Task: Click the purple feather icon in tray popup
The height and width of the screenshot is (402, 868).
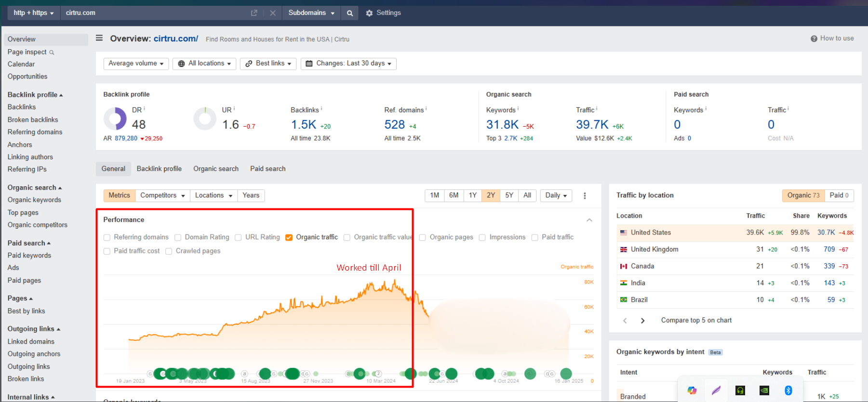Action: click(x=716, y=390)
